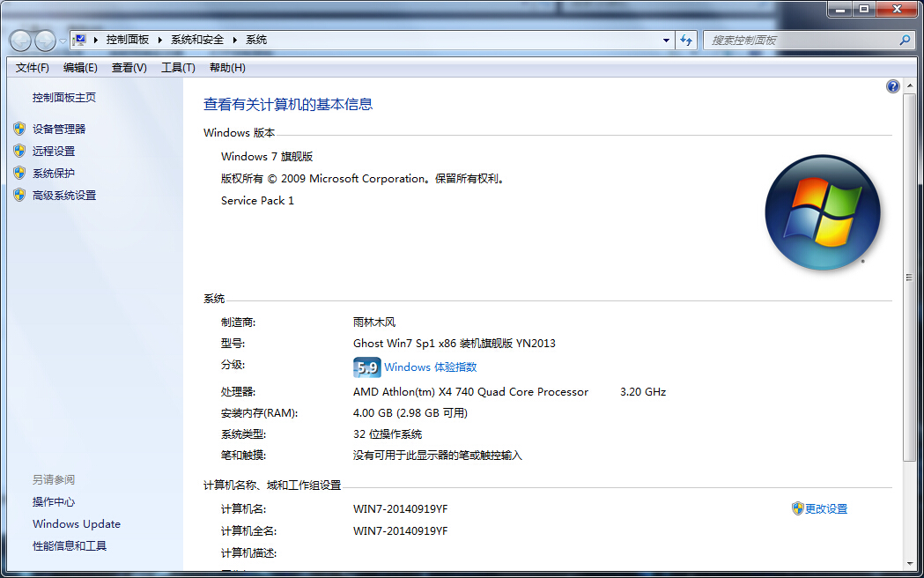This screenshot has height=578, width=924.
Task: Click the 更改设置 link
Action: tap(825, 508)
